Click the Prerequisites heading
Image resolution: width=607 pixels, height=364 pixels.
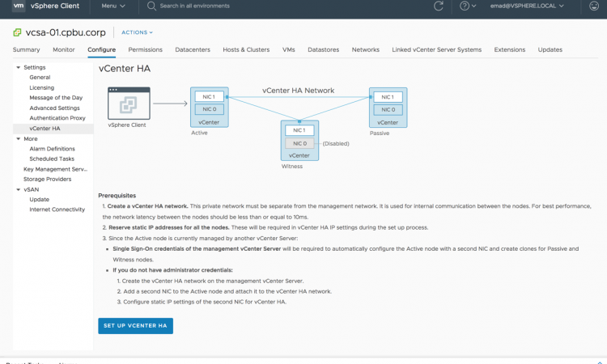[x=117, y=195]
